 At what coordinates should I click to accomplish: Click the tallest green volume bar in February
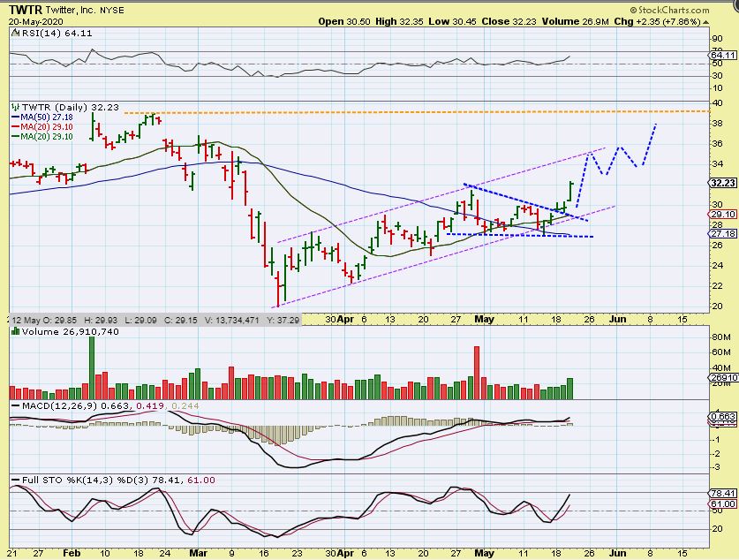click(x=92, y=368)
